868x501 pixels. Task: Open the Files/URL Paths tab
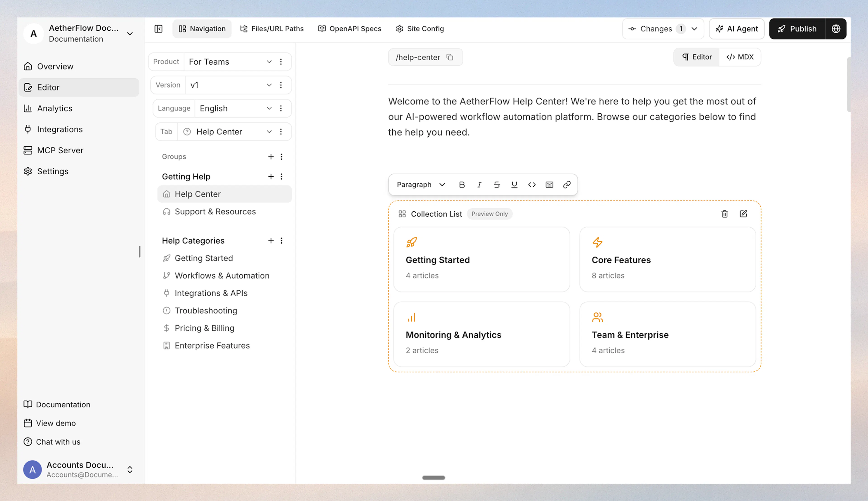tap(272, 29)
